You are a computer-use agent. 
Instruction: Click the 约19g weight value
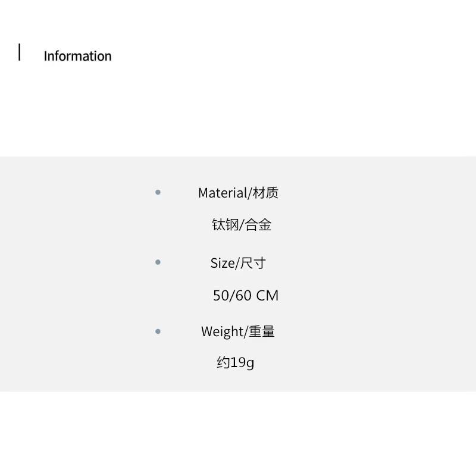coord(236,363)
